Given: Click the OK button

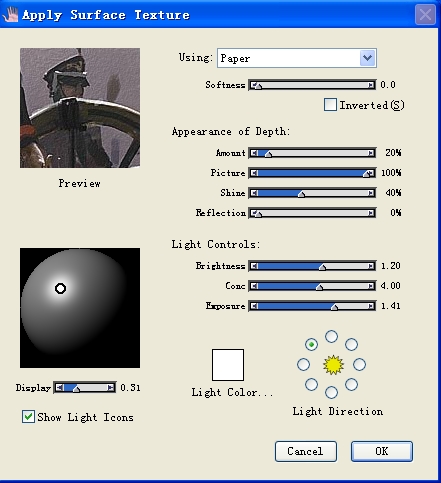Looking at the screenshot, I should click(x=382, y=451).
